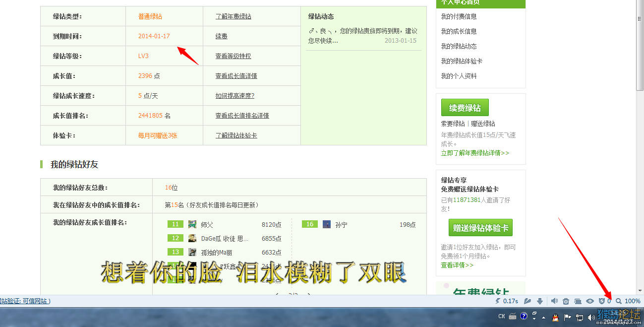Open 我的个人资料 menu item

[459, 76]
